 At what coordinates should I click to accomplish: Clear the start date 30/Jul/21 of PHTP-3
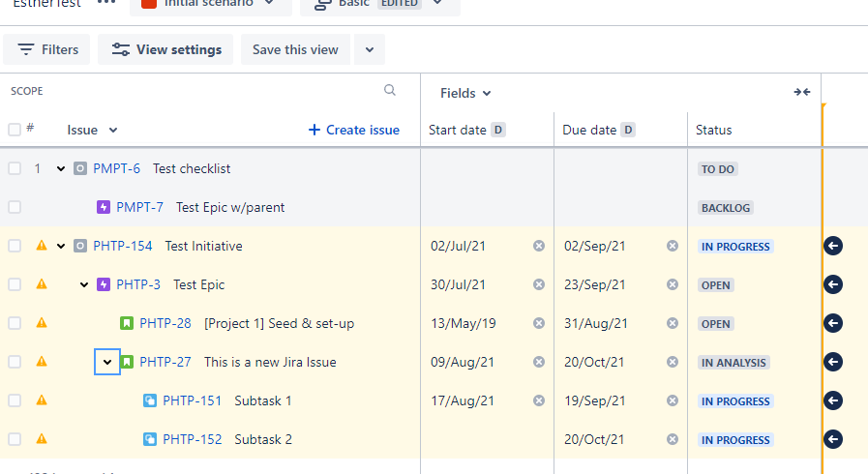pos(539,284)
